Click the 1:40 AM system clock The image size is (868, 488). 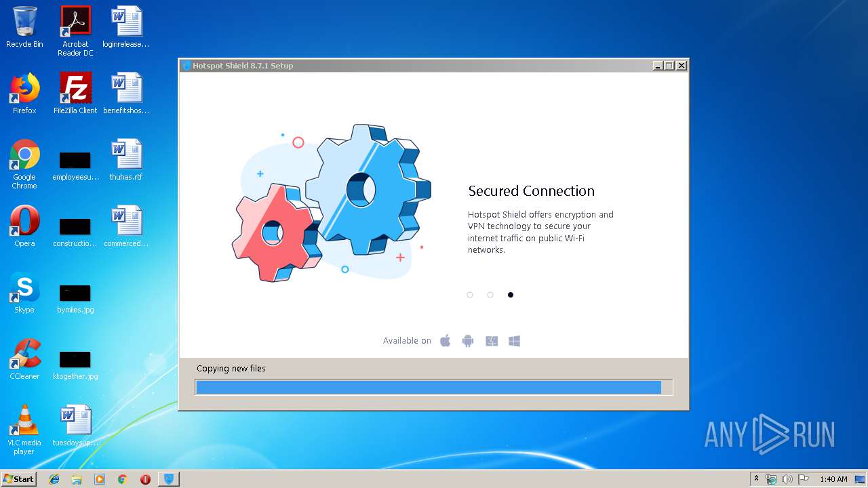[833, 479]
